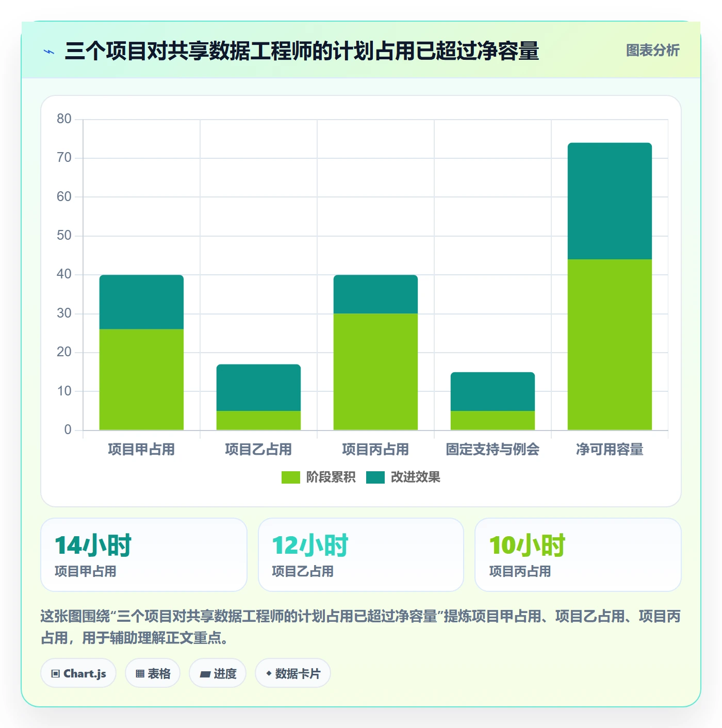Click the 数据卡片 tag
The image size is (722, 728).
(293, 673)
